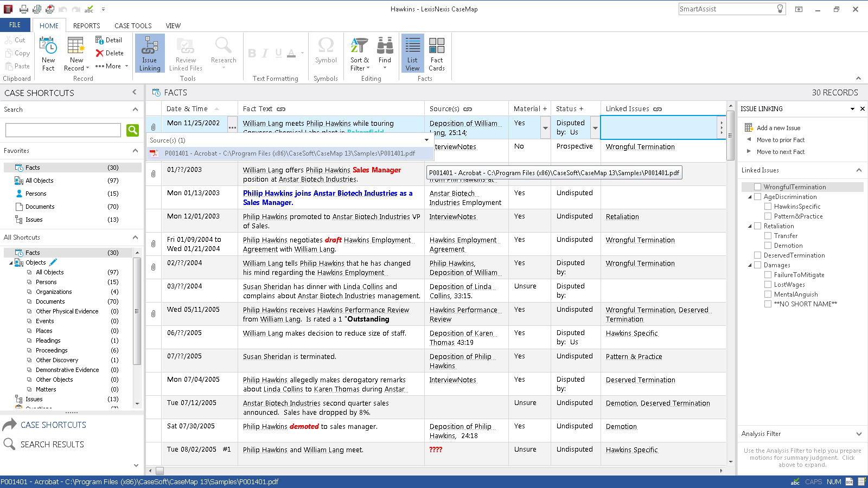Viewport: 868px width, 488px height.
Task: Collapse the Damages issue node
Action: click(750, 265)
